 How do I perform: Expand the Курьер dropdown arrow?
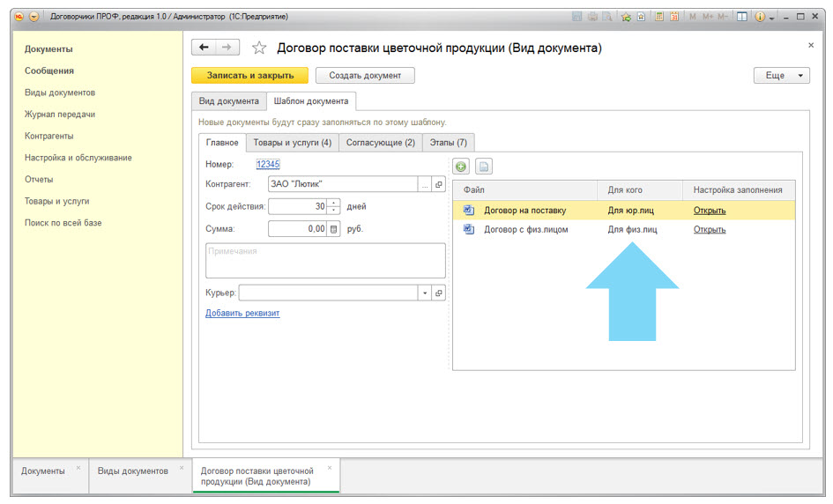[425, 293]
